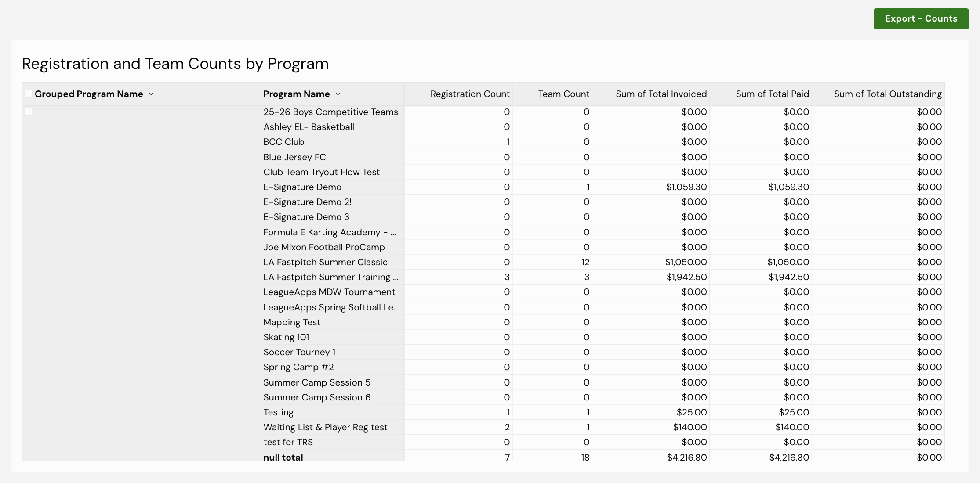
Task: Click null total team count 18
Action: (x=585, y=457)
